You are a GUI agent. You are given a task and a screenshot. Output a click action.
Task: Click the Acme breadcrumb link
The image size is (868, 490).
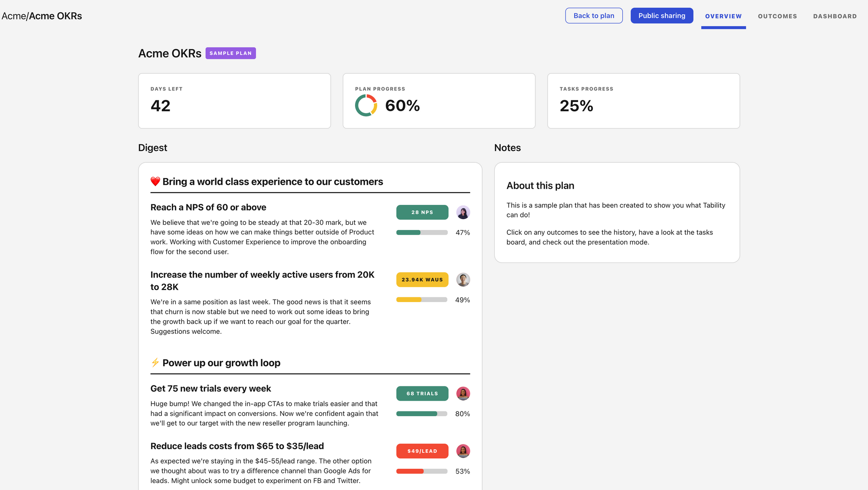pyautogui.click(x=13, y=16)
